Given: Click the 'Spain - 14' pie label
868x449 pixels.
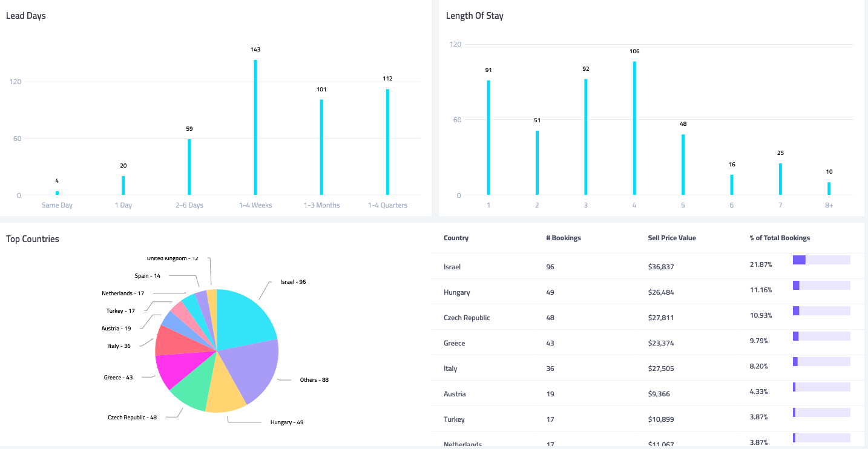Looking at the screenshot, I should [x=148, y=276].
